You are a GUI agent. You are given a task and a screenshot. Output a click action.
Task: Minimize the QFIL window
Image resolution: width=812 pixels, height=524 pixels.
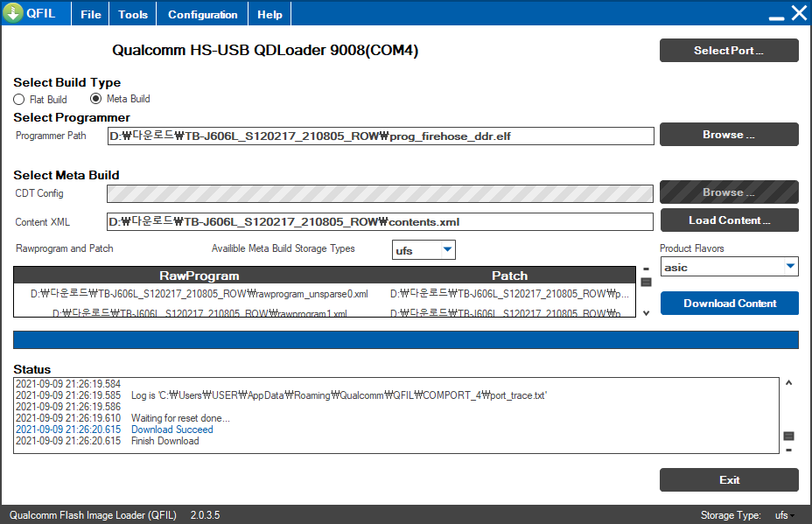(x=776, y=18)
